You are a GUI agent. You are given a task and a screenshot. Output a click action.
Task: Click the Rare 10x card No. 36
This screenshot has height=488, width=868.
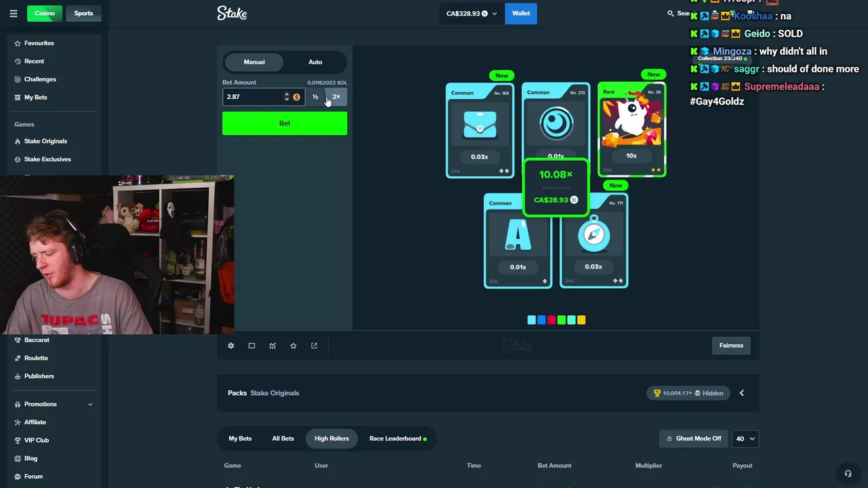(631, 129)
